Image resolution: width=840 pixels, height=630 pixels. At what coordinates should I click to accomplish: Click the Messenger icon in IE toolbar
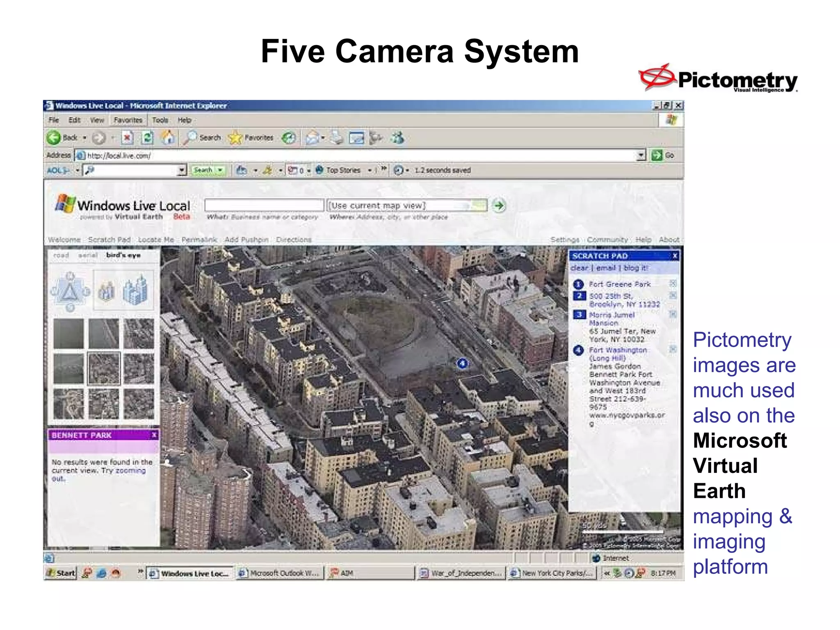pos(397,138)
